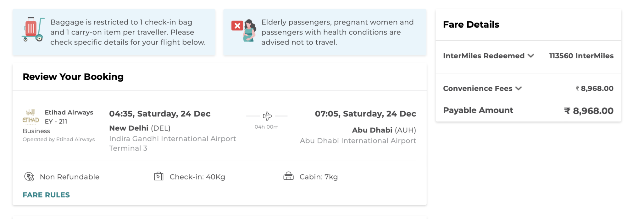Image resolution: width=644 pixels, height=219 pixels.
Task: Expand the Convenience Fees chevron
Action: pyautogui.click(x=519, y=88)
